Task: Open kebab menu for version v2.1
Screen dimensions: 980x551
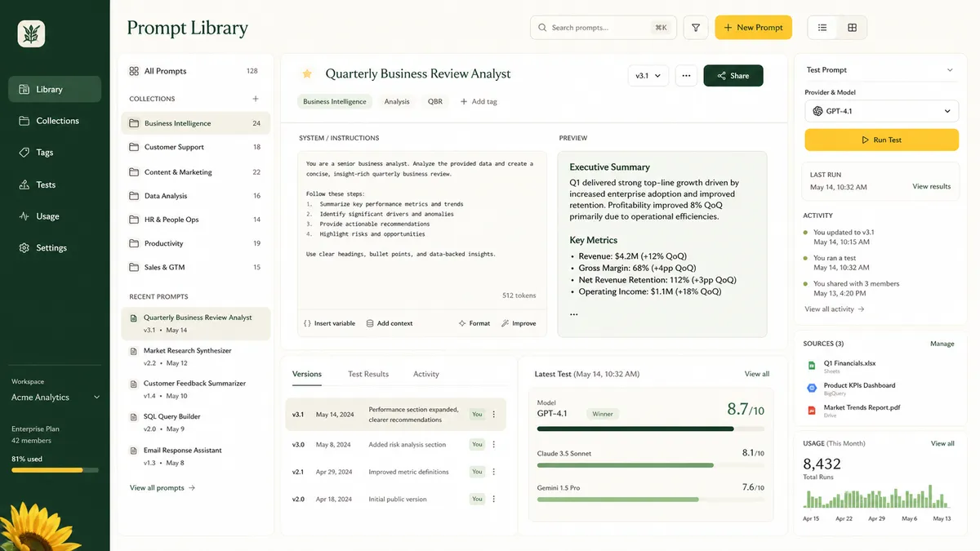Action: [493, 472]
